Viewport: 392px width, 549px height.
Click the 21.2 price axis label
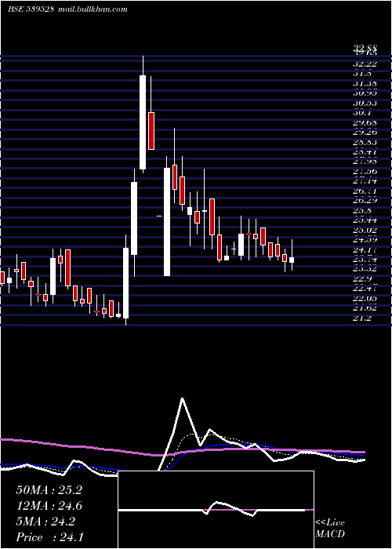(x=363, y=318)
